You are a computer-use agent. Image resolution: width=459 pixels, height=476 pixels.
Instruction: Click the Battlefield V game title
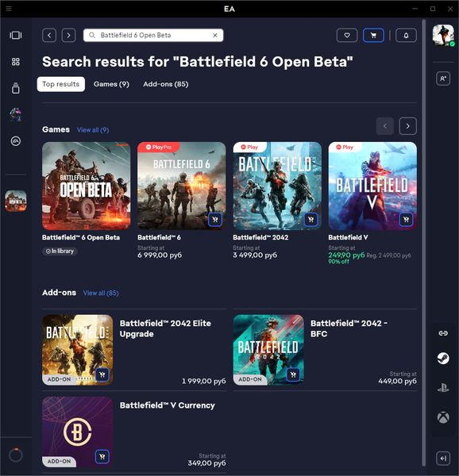(x=348, y=237)
